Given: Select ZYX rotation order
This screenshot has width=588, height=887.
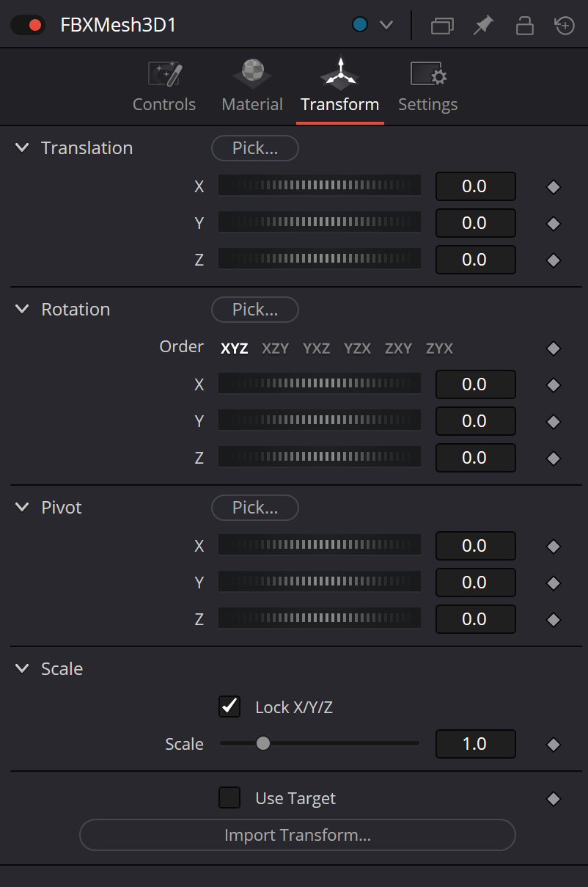Looking at the screenshot, I should click(x=440, y=348).
